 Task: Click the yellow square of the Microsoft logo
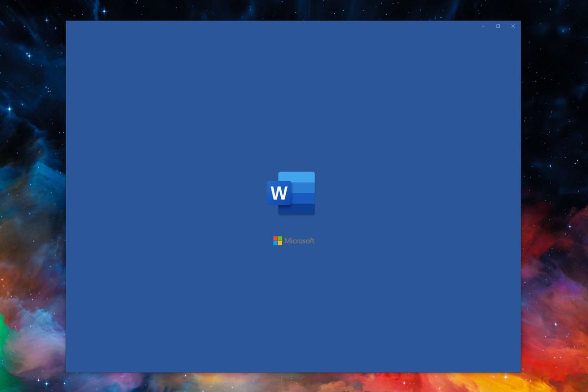(280, 243)
